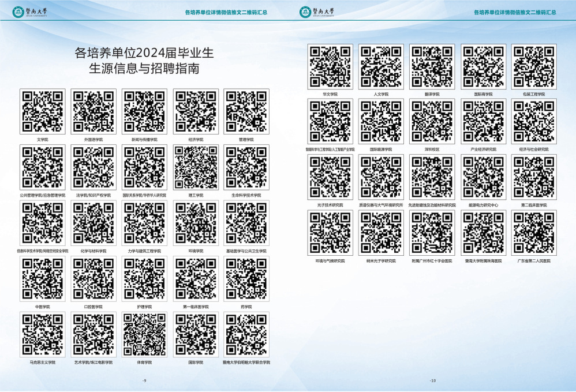Image resolution: width=576 pixels, height=392 pixels.
Task: Click the label 公共管理学院/应急管理学院
Action: (43, 196)
